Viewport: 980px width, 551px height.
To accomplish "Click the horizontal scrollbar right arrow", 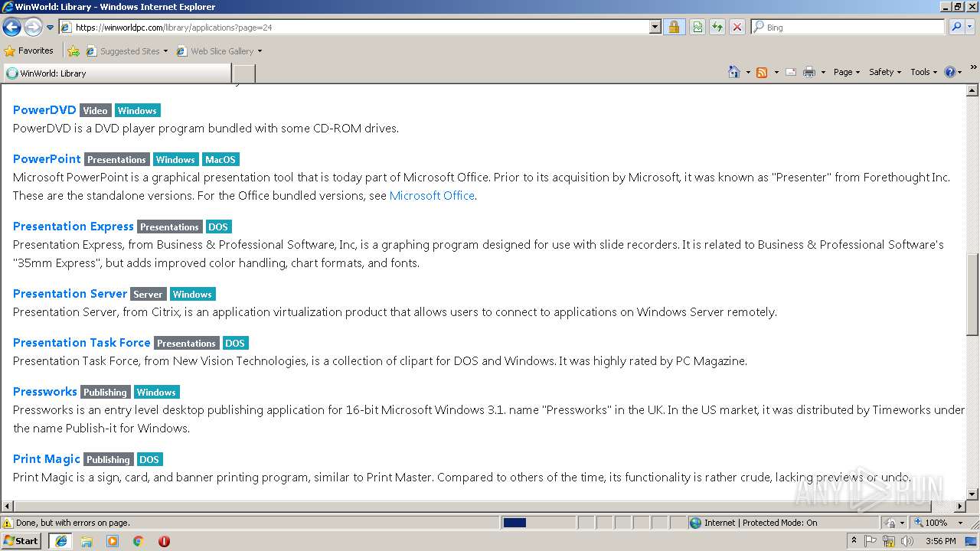I will click(960, 507).
